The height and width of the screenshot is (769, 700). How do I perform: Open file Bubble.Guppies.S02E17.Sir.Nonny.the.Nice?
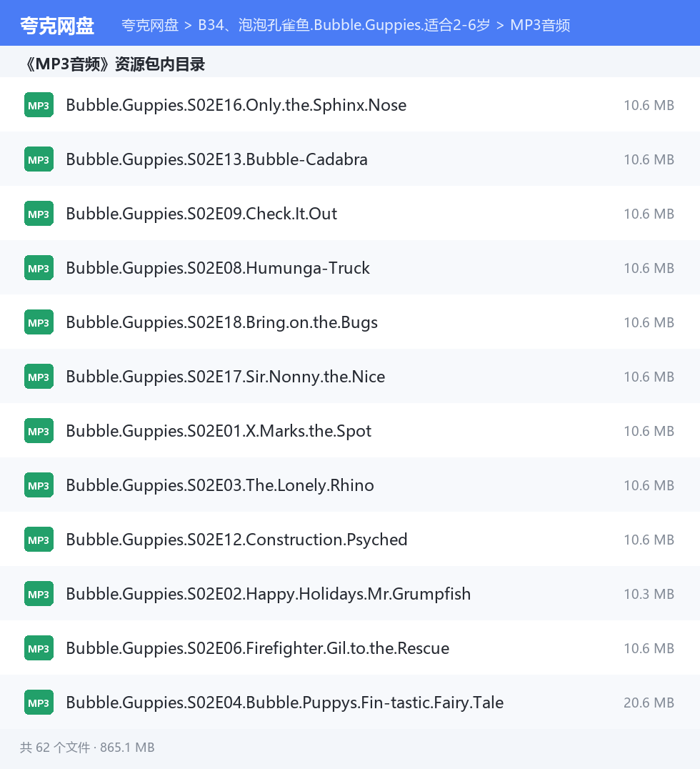(226, 377)
